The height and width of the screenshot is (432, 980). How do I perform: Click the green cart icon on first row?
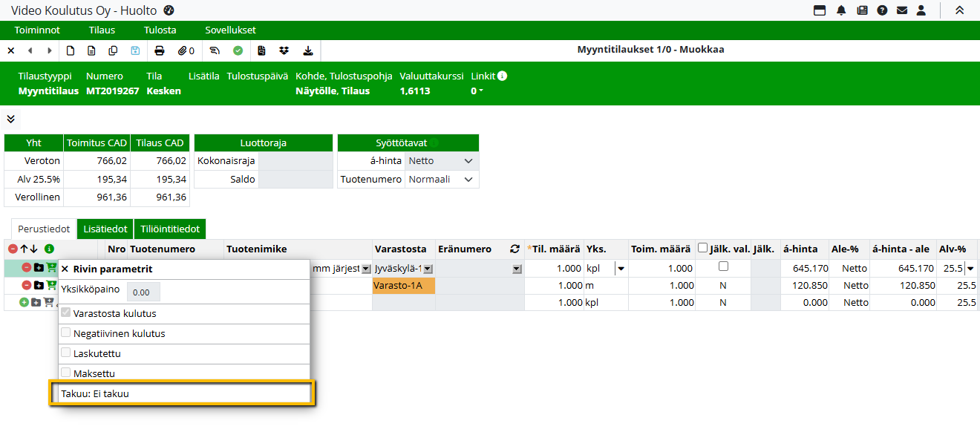tap(51, 267)
